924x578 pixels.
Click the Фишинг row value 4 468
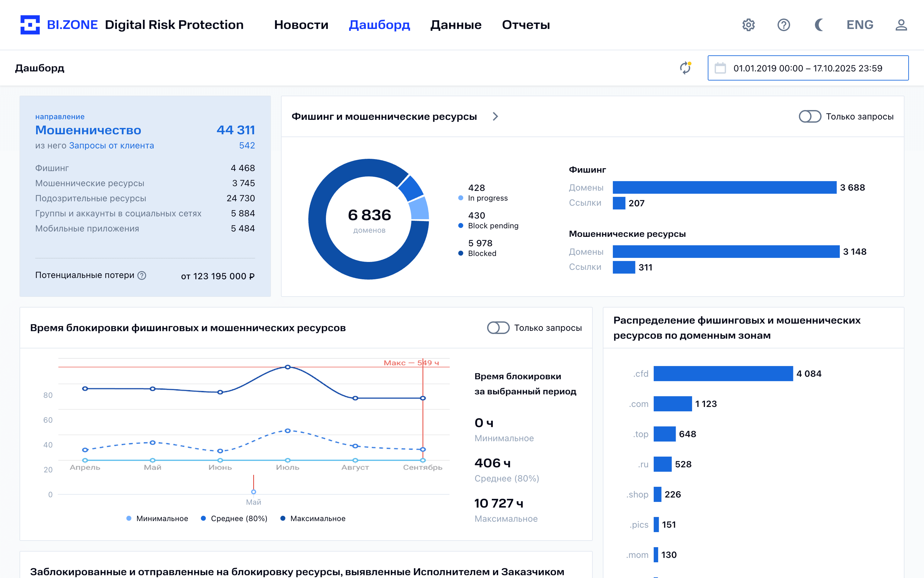[243, 168]
